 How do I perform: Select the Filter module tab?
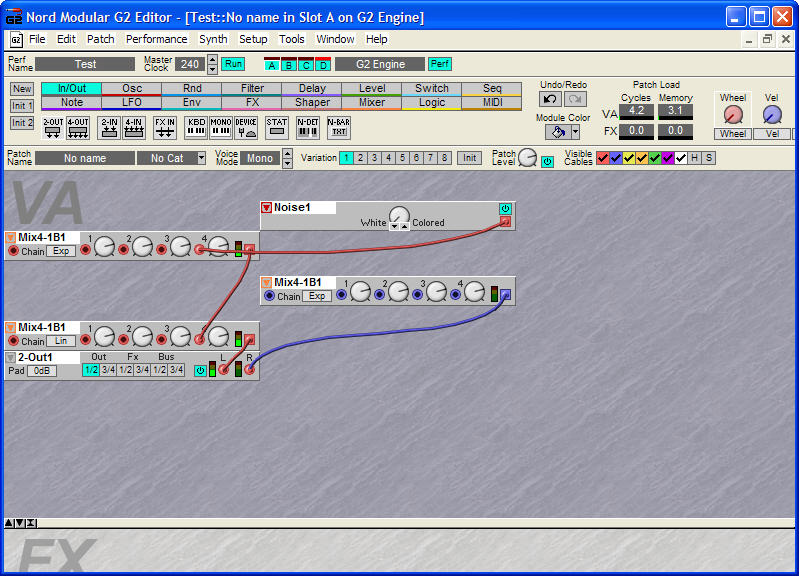coord(252,89)
